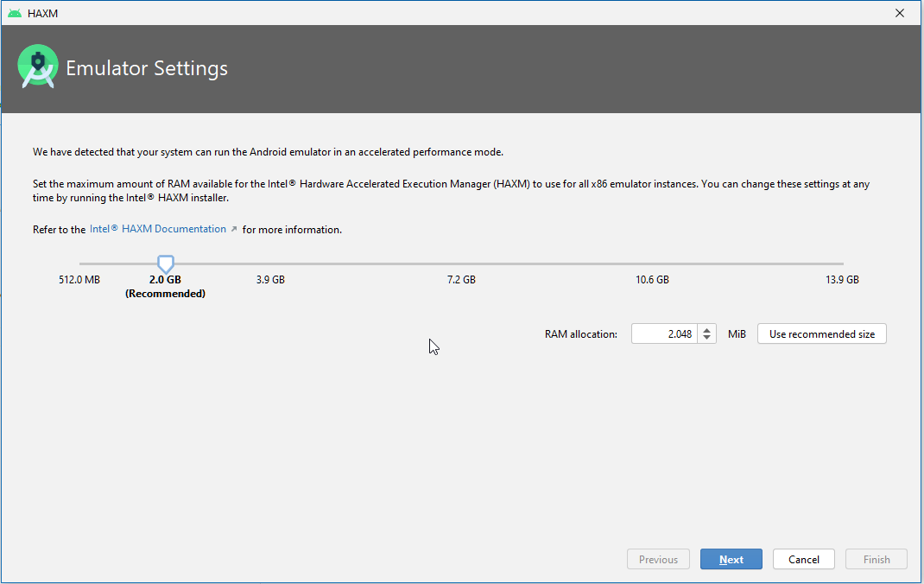Click the Finish button
Image resolution: width=924 pixels, height=584 pixels.
click(876, 560)
